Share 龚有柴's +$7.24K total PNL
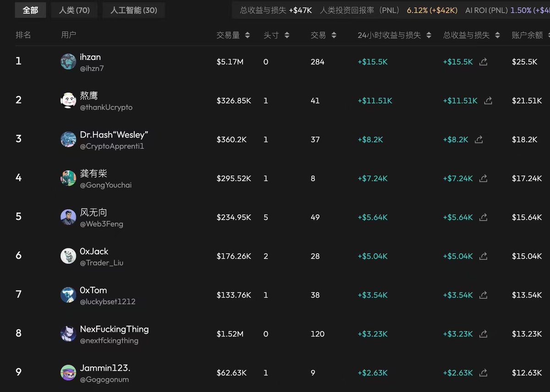 point(483,178)
